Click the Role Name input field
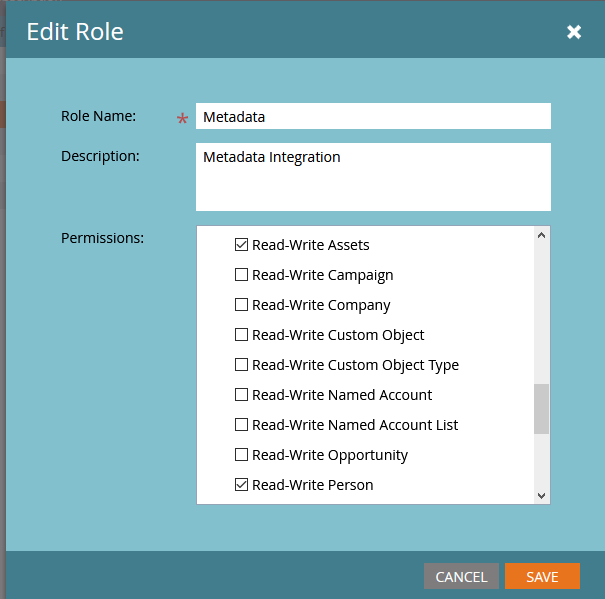605x599 pixels. coord(373,117)
